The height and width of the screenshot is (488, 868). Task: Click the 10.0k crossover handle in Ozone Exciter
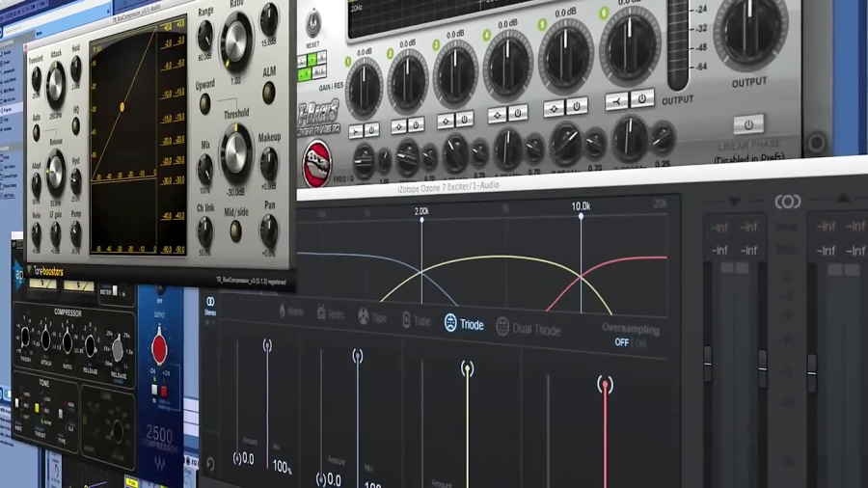[581, 216]
